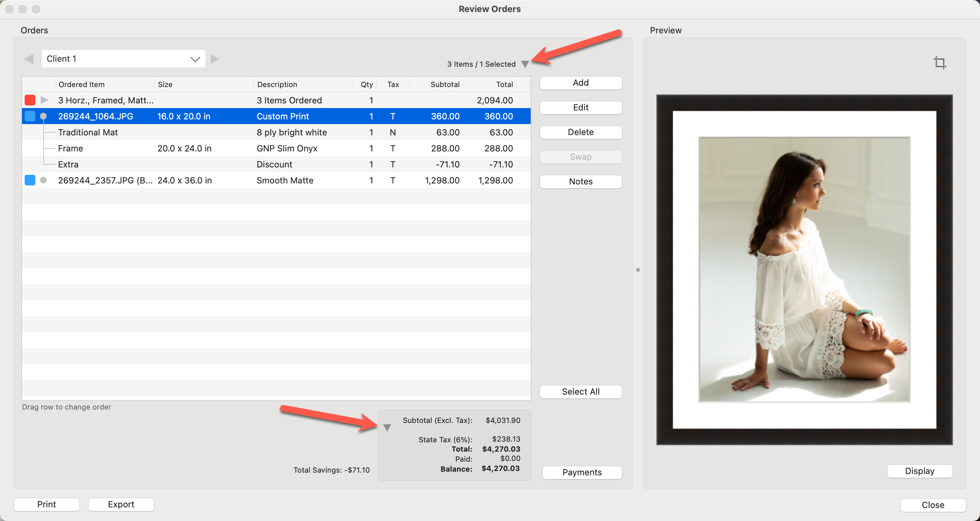Screen dimensions: 980x521
Task: Open the totals options triangle by Subtotal
Action: point(387,428)
